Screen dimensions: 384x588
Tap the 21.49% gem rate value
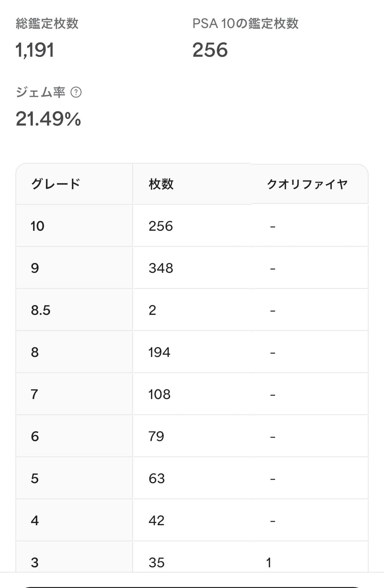click(48, 119)
